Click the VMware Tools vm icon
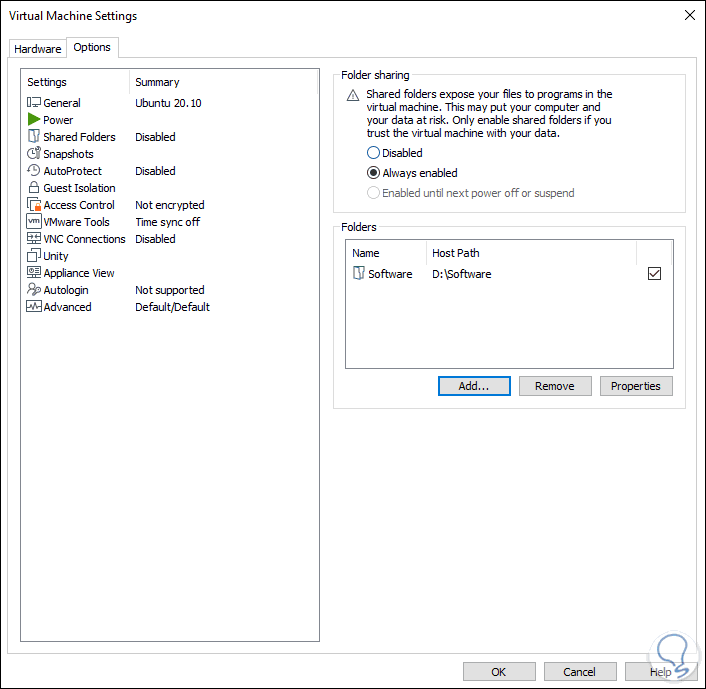 (34, 222)
